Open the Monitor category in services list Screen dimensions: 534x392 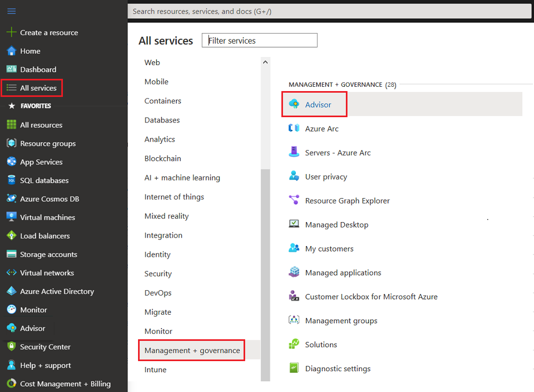tap(158, 331)
